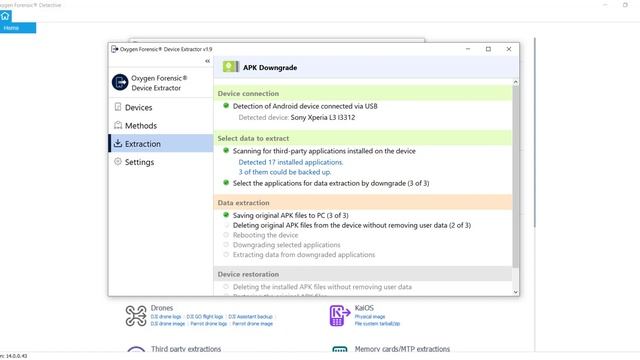This screenshot has width=640, height=360.
Task: Click the extraction panel vertical scrollbar thumb
Action: point(516,176)
